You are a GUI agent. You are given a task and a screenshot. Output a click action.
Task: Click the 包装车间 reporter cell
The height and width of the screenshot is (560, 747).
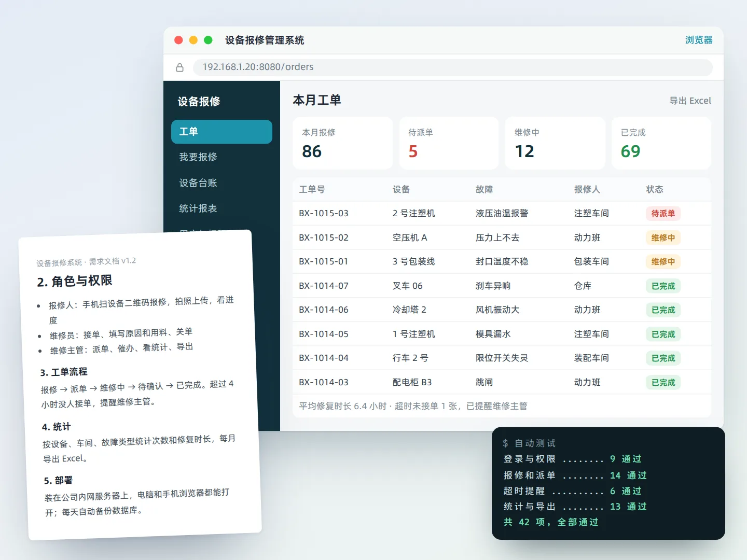(591, 261)
